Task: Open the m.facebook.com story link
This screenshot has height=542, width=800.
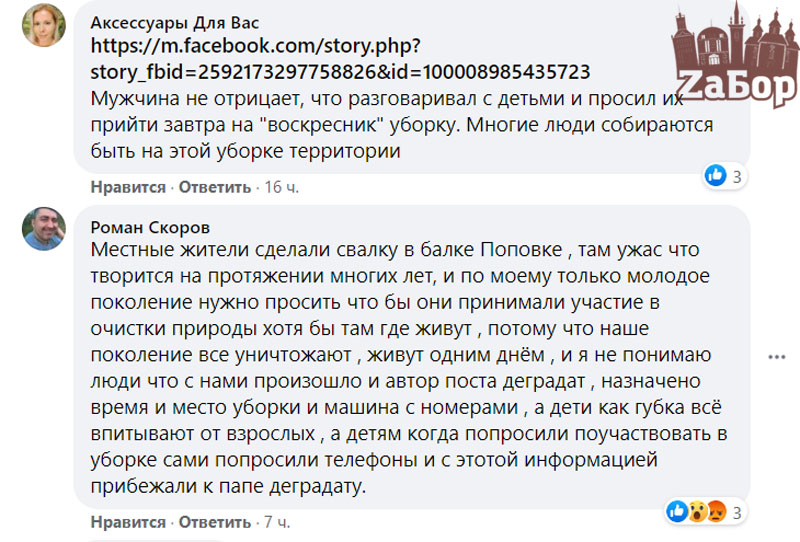Action: click(340, 59)
